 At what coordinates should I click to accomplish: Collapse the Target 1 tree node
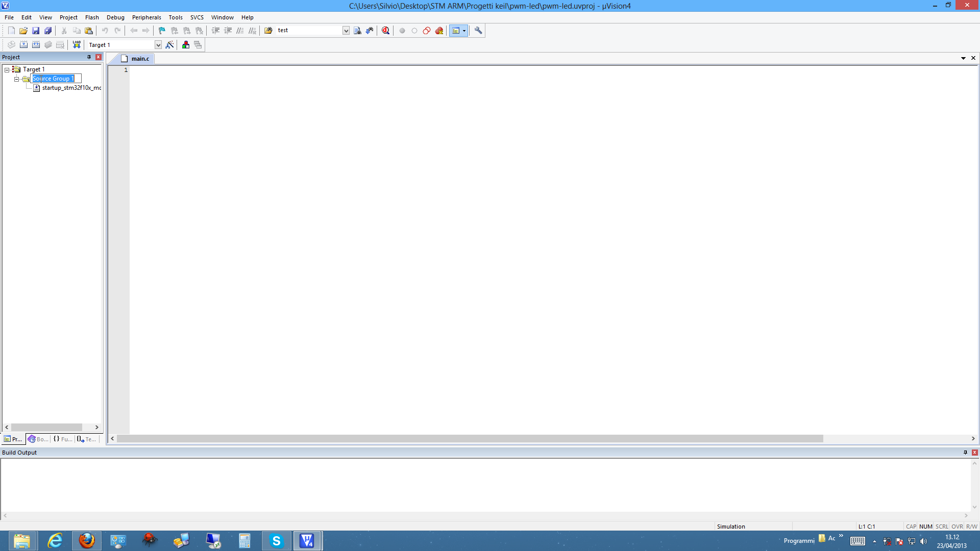pos(7,69)
